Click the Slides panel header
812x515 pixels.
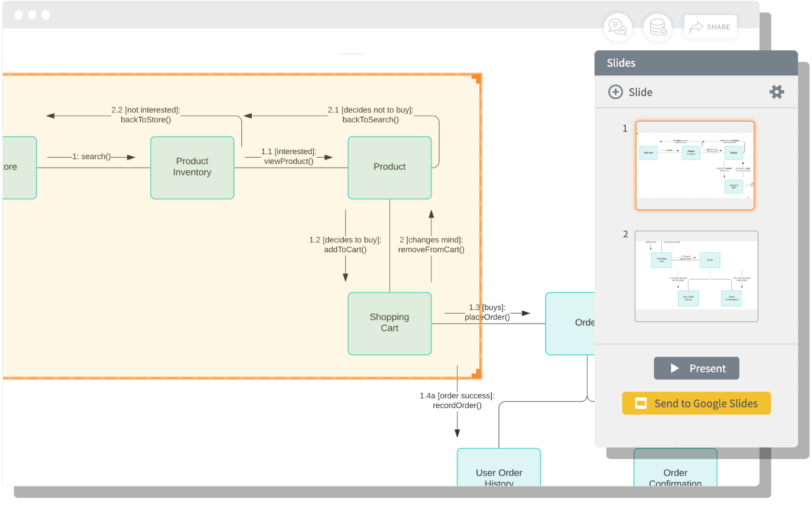coord(696,63)
